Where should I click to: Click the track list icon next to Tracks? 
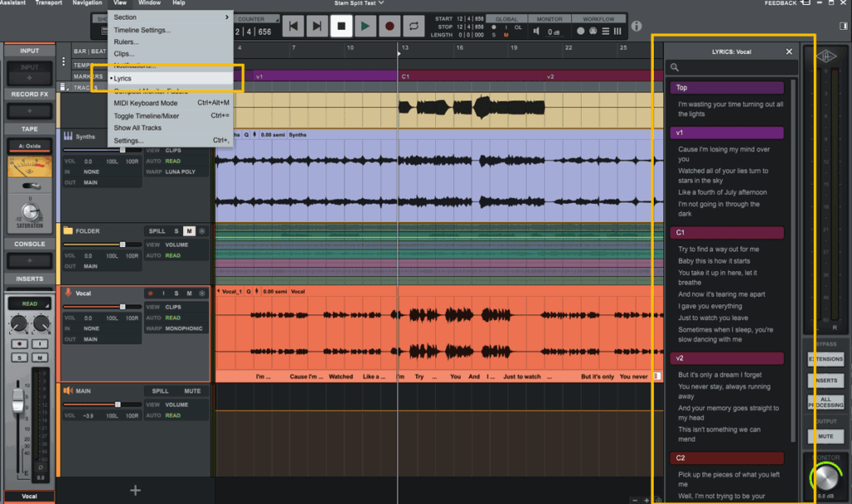[x=63, y=86]
